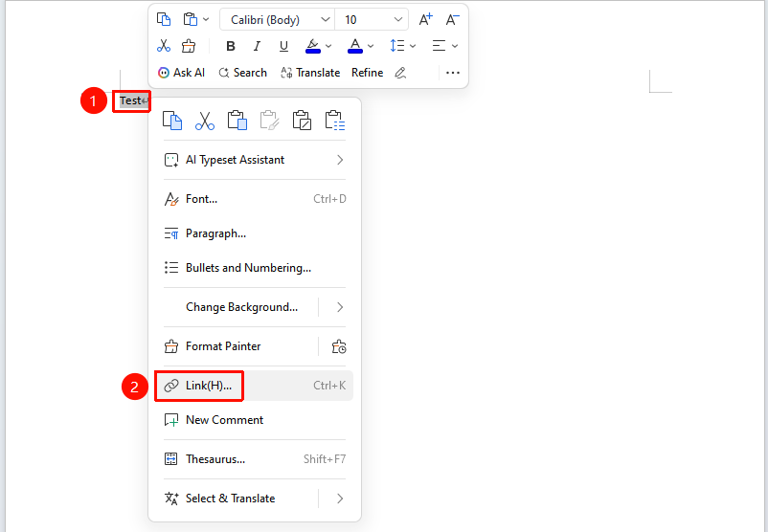Open more options ellipsis in mini toolbar
Image resolution: width=768 pixels, height=532 pixels.
453,73
